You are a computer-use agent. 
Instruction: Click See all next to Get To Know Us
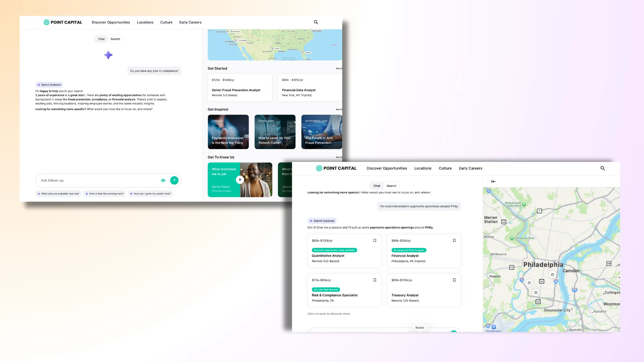(339, 157)
